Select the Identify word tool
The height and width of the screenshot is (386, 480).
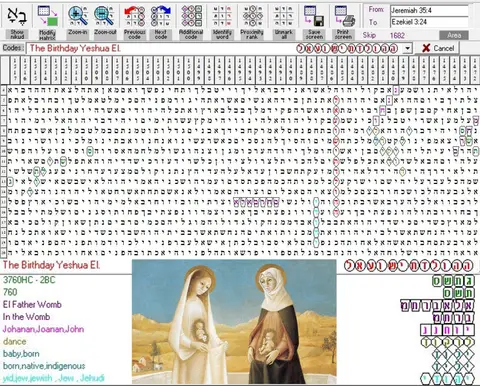[222, 16]
